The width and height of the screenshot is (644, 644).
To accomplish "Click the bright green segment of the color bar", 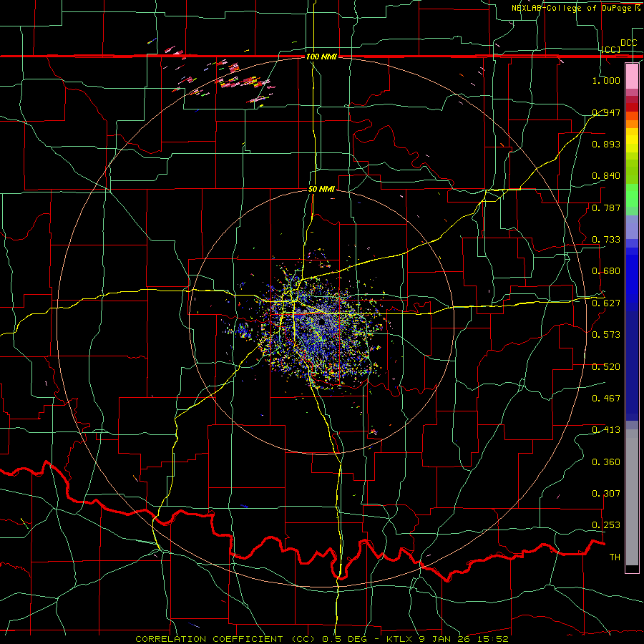I will click(632, 195).
